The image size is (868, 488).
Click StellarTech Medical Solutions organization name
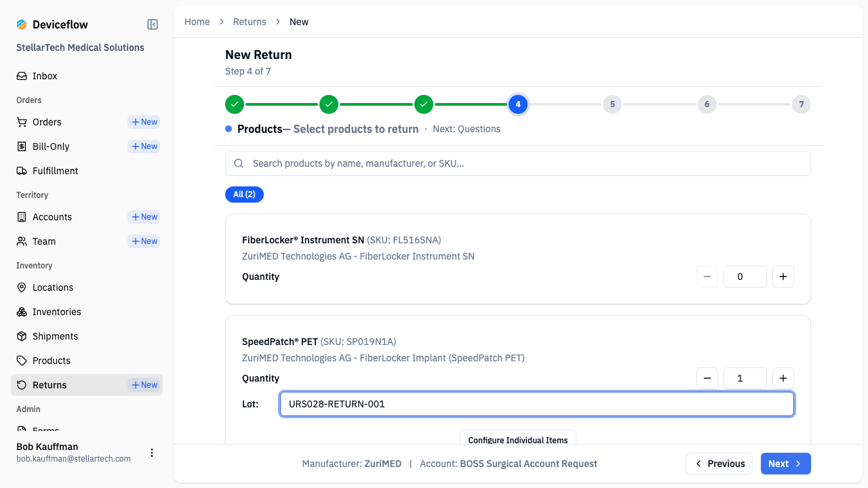click(80, 47)
